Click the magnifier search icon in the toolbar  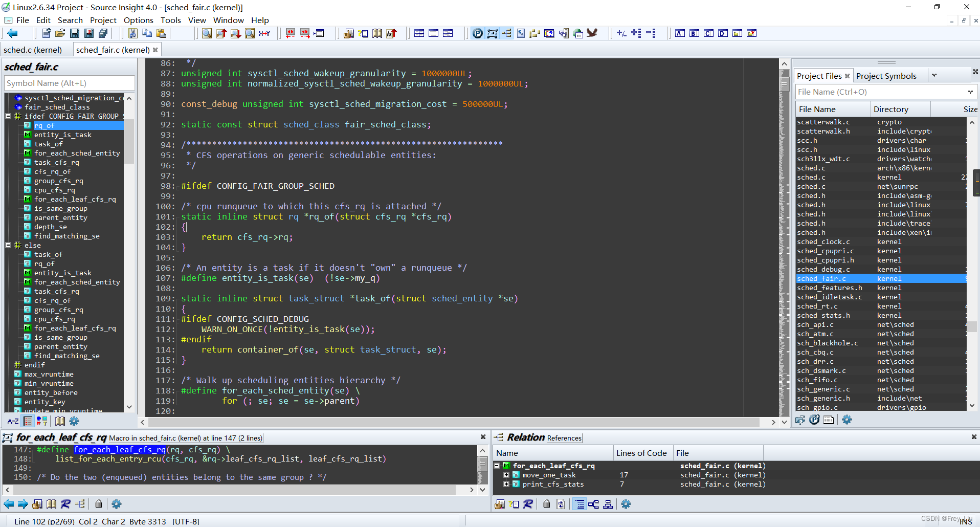[x=206, y=33]
